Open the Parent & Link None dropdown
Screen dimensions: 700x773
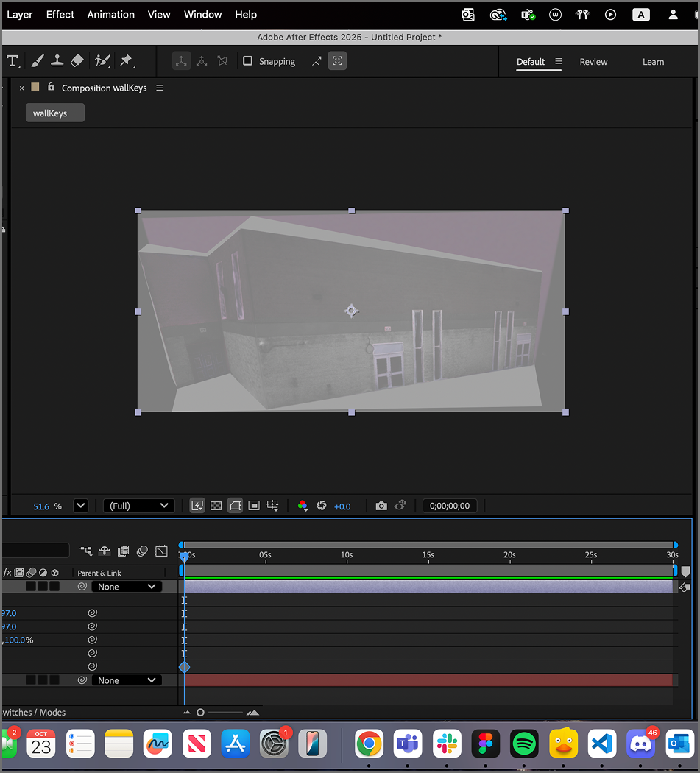126,586
